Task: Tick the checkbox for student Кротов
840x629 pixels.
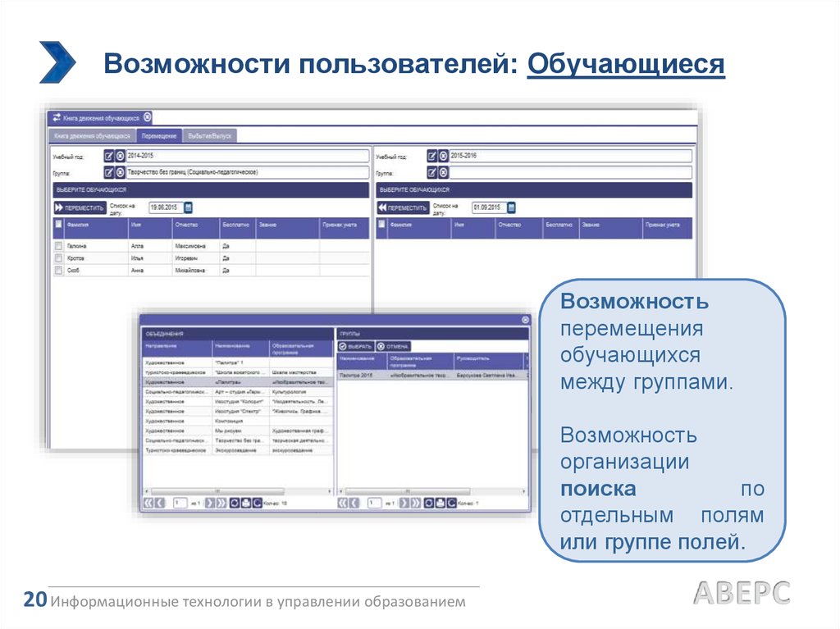Action: (x=58, y=258)
